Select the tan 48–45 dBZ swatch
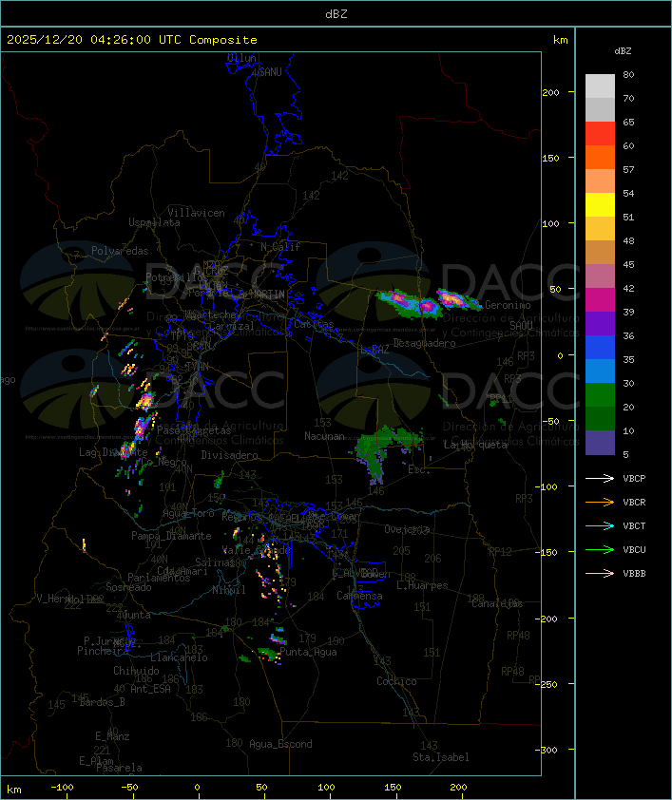 click(600, 253)
